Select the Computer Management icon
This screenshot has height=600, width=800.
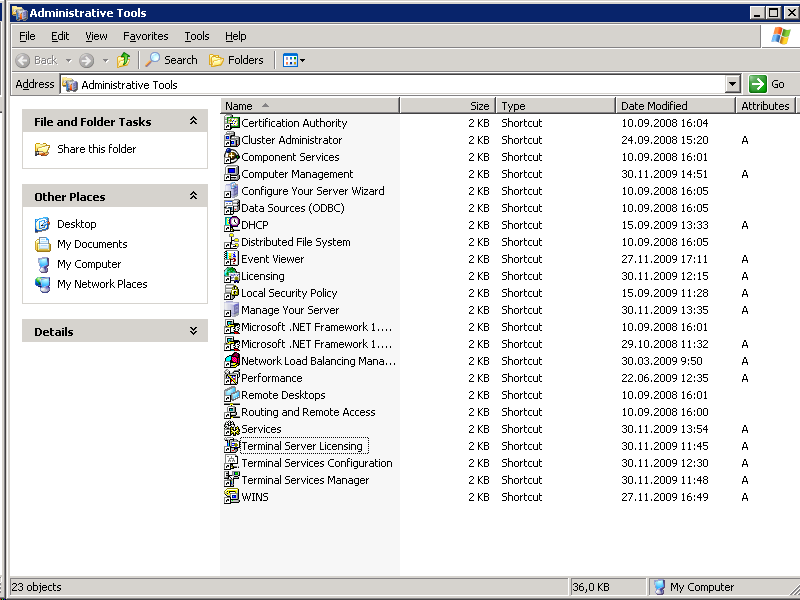tap(232, 173)
